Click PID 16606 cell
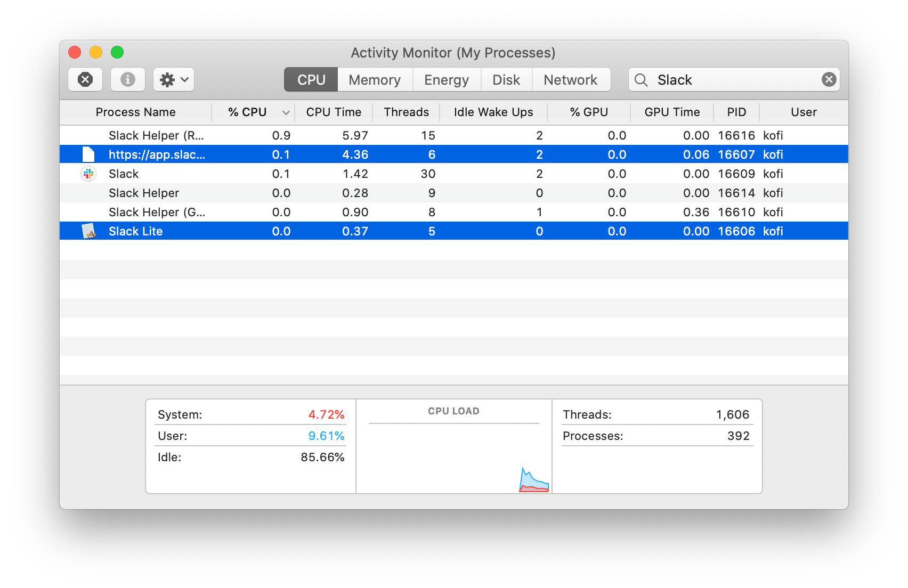This screenshot has width=908, height=588. click(x=736, y=231)
